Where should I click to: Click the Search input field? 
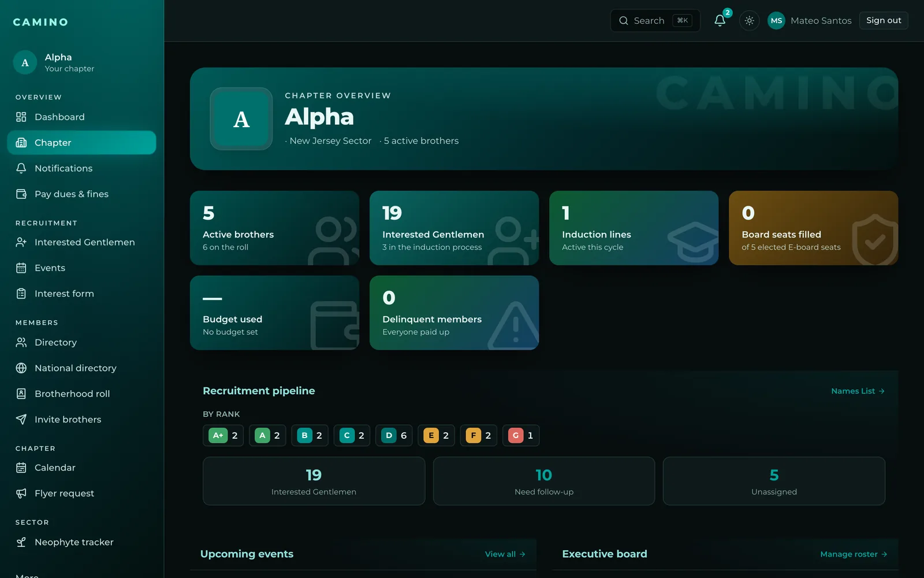[655, 21]
